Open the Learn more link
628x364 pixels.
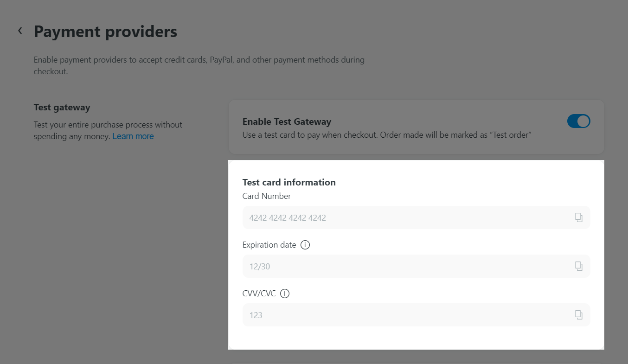[x=133, y=136]
